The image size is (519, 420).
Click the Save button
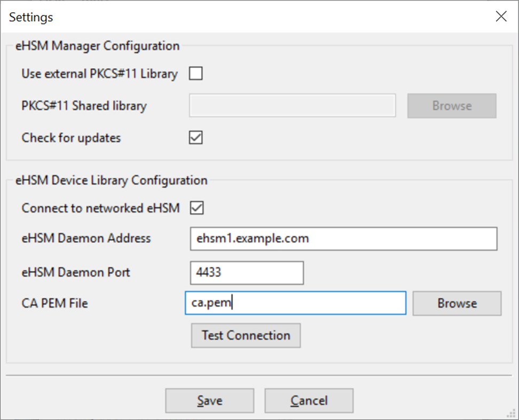(209, 400)
